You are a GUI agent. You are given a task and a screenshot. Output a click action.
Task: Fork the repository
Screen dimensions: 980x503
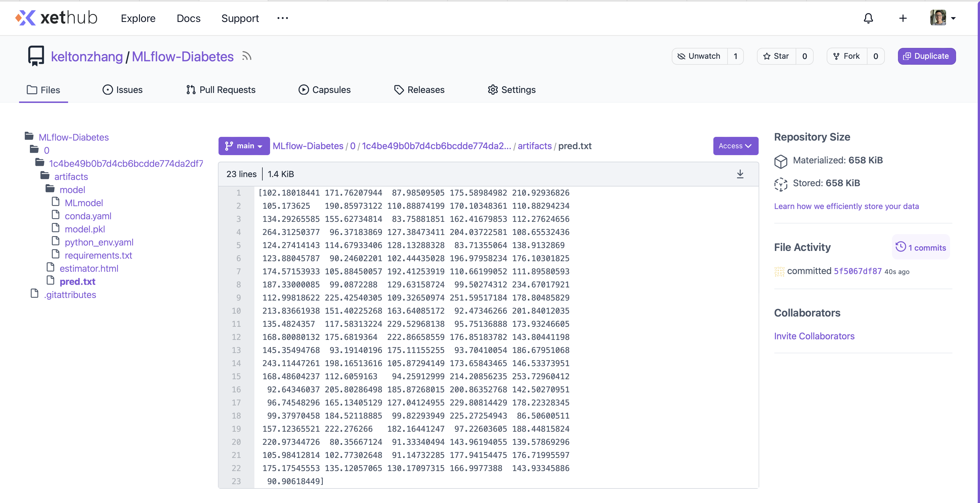click(x=846, y=56)
